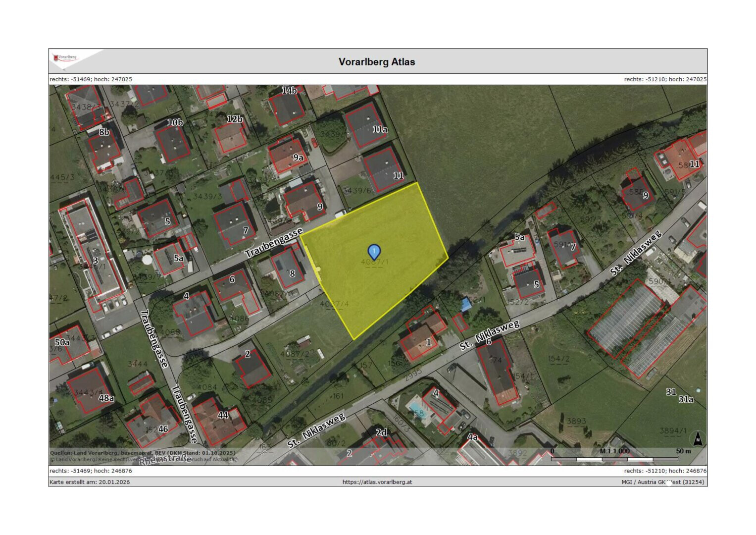756x535 pixels.
Task: Click the white round tank beside house 5a
Action: [x=147, y=260]
